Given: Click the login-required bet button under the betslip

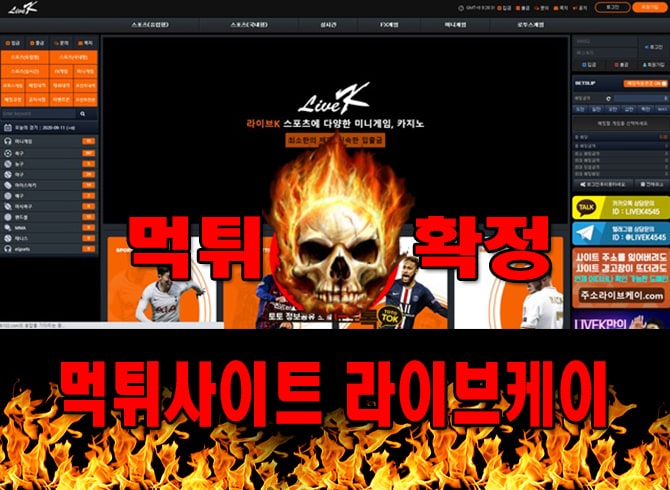Looking at the screenshot, I should [x=602, y=184].
